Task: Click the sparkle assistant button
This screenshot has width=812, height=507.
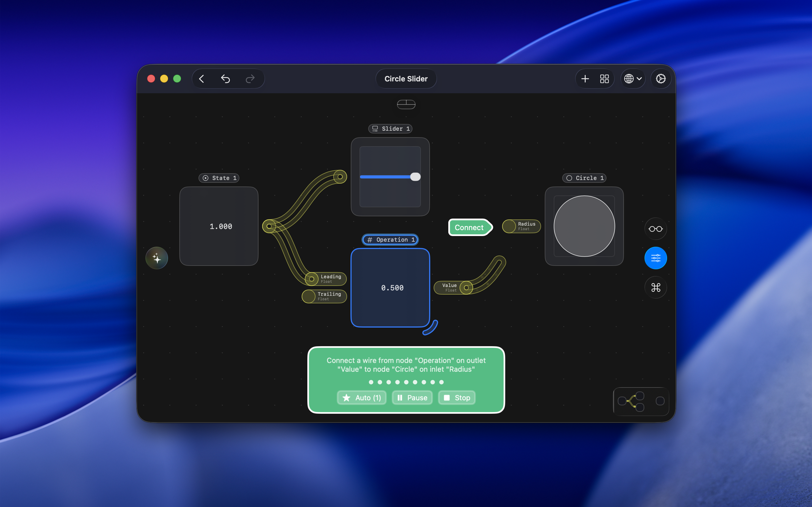Action: [157, 258]
